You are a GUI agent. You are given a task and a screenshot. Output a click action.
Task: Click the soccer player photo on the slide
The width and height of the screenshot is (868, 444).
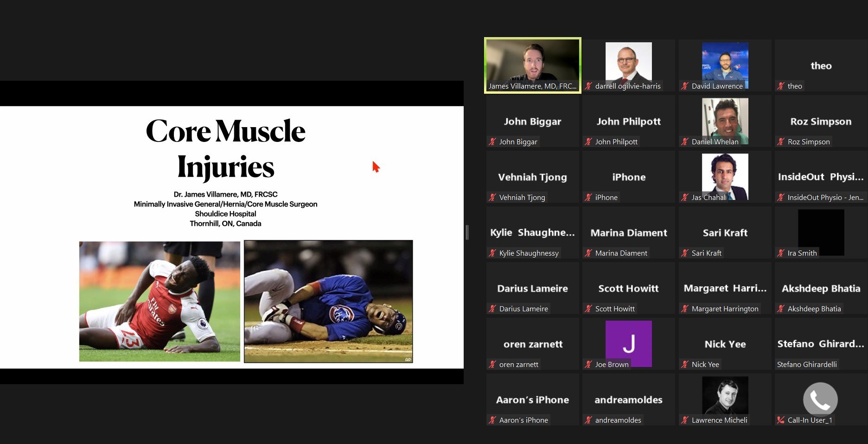pyautogui.click(x=160, y=301)
